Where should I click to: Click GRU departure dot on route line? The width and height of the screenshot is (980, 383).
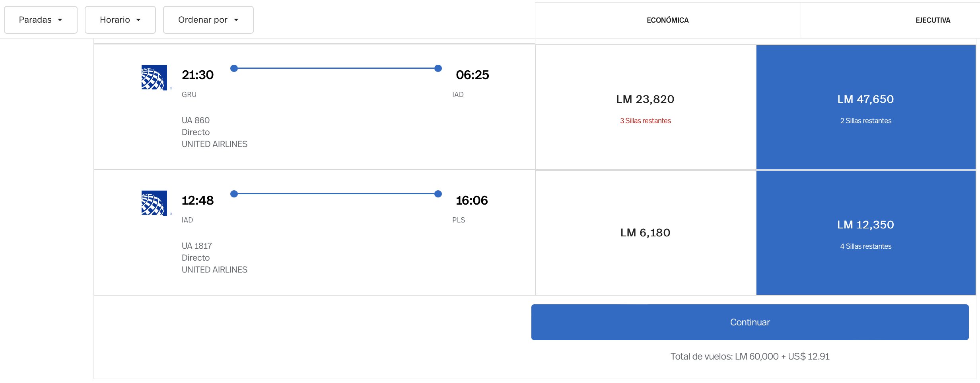234,68
